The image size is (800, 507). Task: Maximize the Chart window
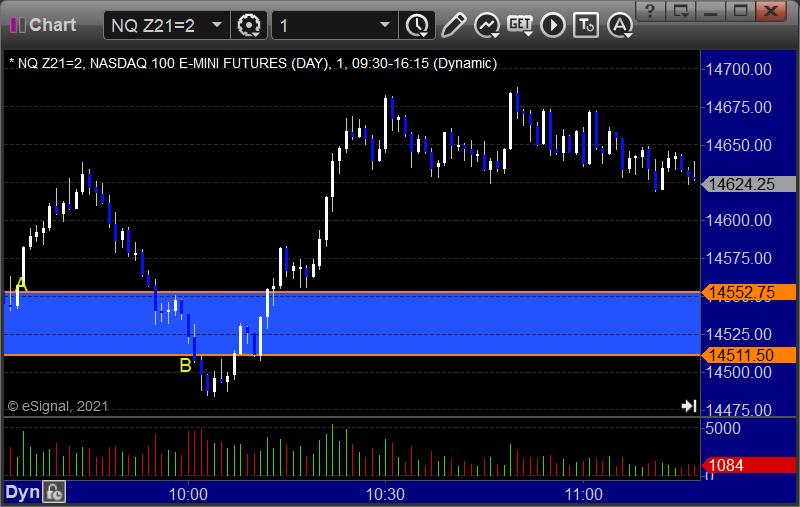tap(740, 10)
